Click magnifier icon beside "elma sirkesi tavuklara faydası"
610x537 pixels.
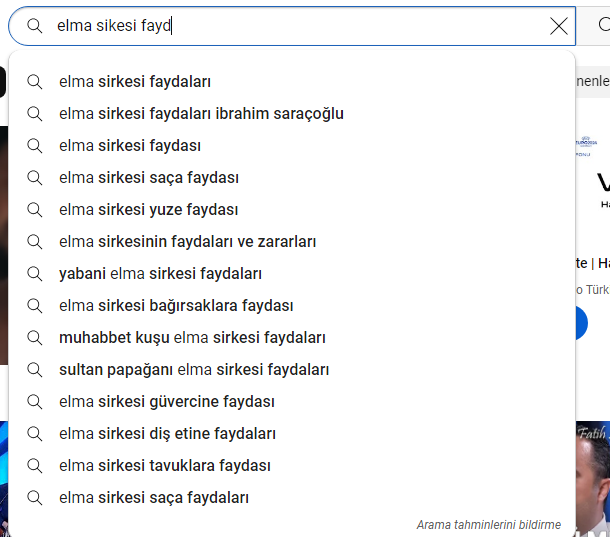[35, 465]
